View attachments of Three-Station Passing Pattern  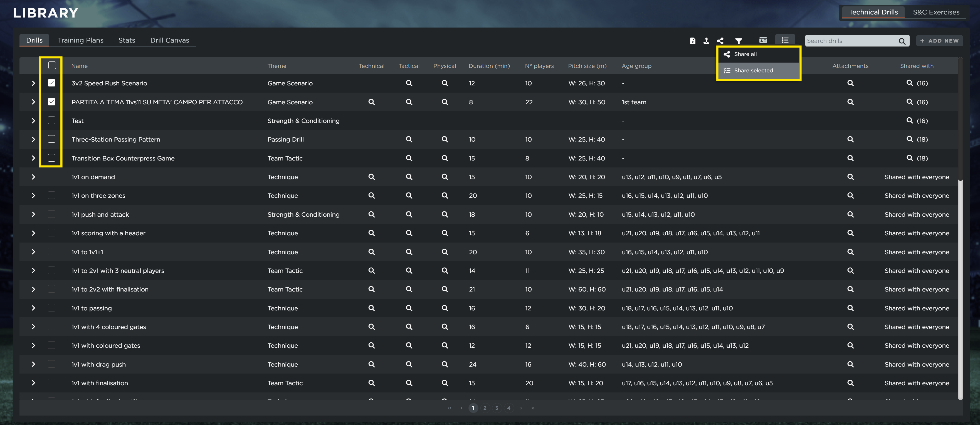pyautogui.click(x=850, y=139)
